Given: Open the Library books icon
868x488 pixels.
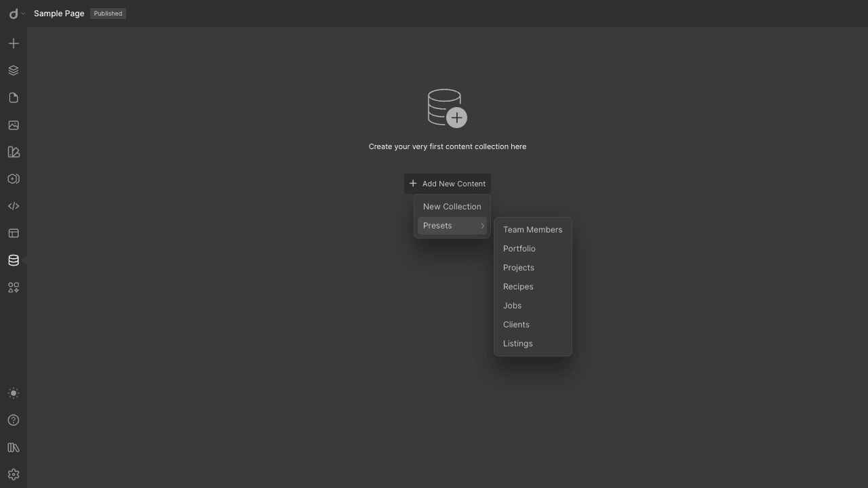Looking at the screenshot, I should coord(14,447).
